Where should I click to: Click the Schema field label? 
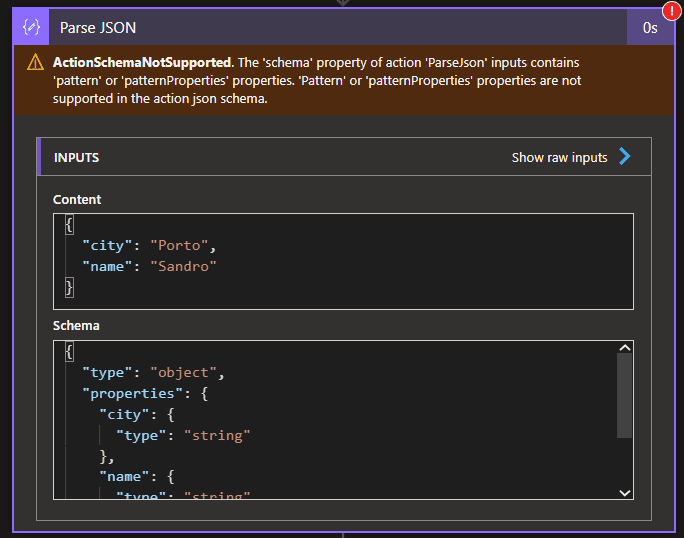pyautogui.click(x=76, y=326)
